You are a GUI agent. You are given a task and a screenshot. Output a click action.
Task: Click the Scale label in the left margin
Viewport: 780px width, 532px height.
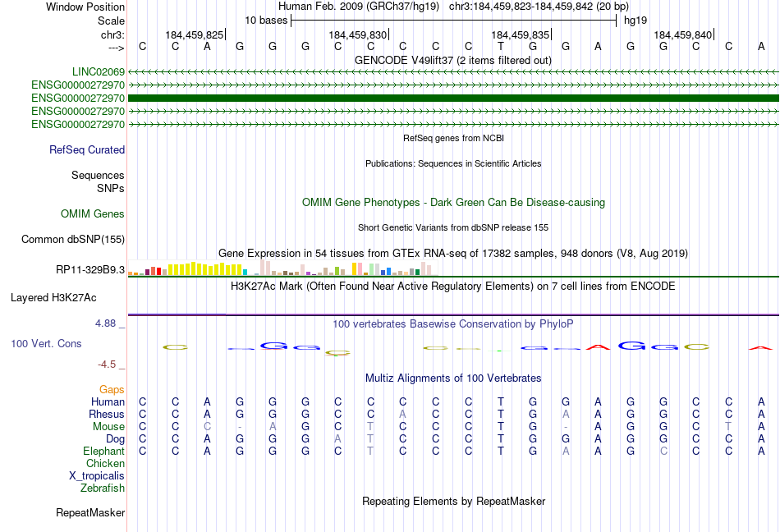coord(111,21)
